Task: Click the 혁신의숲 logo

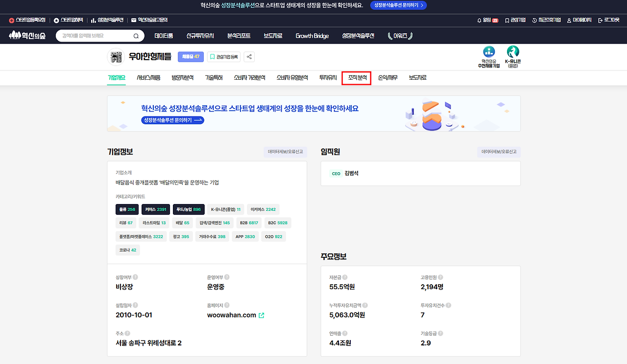Action: [27, 36]
